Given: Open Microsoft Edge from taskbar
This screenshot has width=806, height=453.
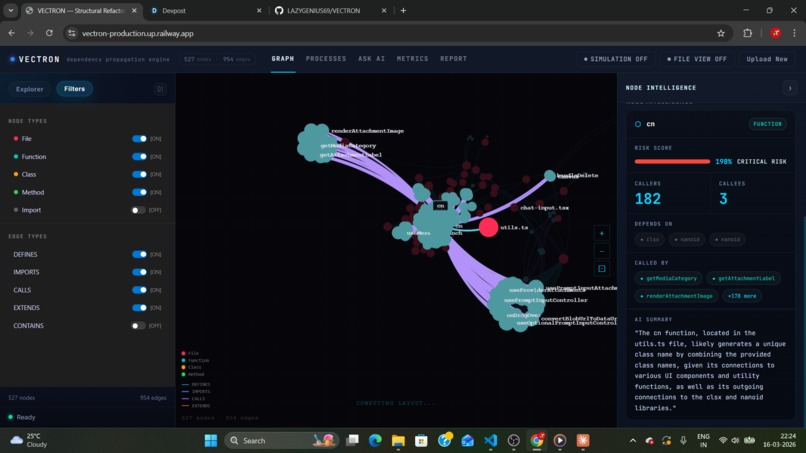Looking at the screenshot, I should (375, 441).
